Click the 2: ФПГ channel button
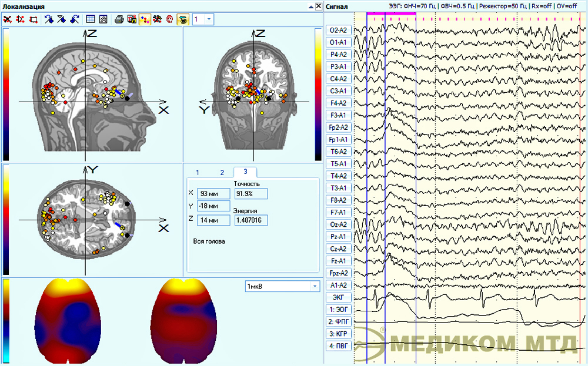588x366 pixels. click(339, 322)
